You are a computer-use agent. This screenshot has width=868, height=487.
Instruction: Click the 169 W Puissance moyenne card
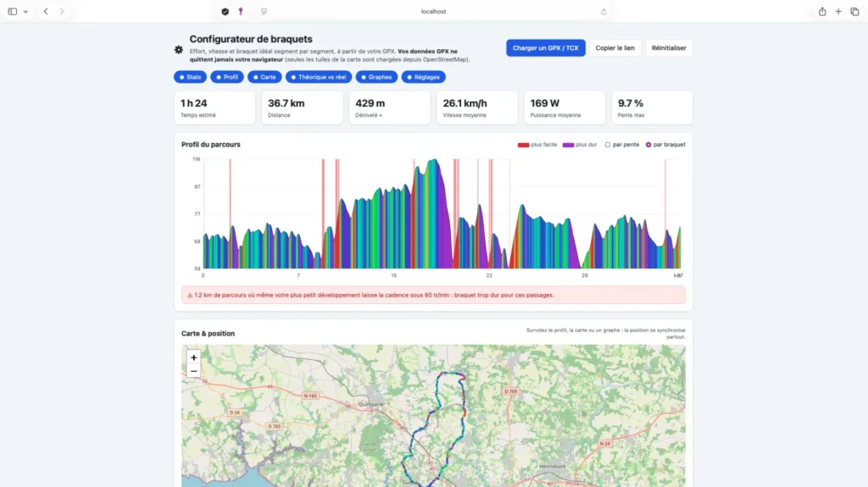pos(564,108)
